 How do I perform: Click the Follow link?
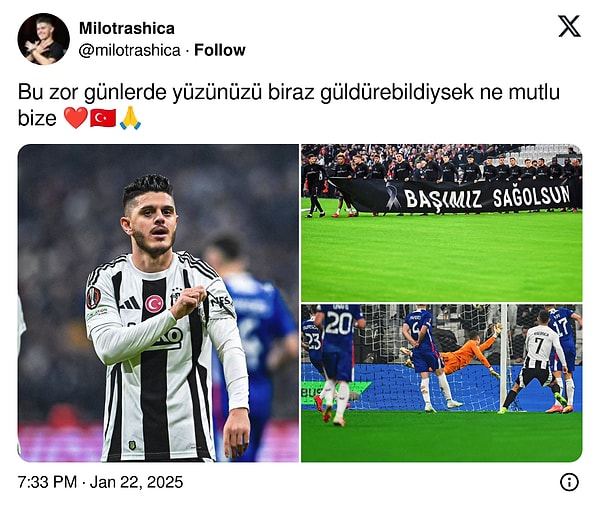[220, 50]
